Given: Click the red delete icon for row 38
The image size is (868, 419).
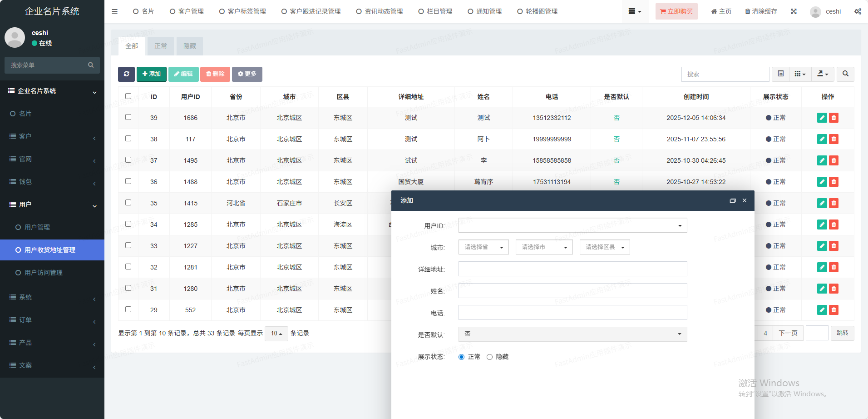Looking at the screenshot, I should click(833, 139).
